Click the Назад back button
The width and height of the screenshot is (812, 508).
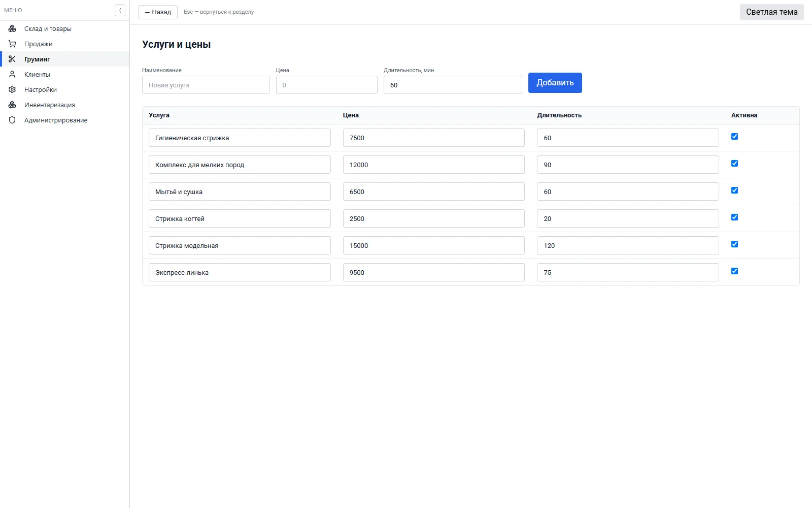[x=158, y=12]
